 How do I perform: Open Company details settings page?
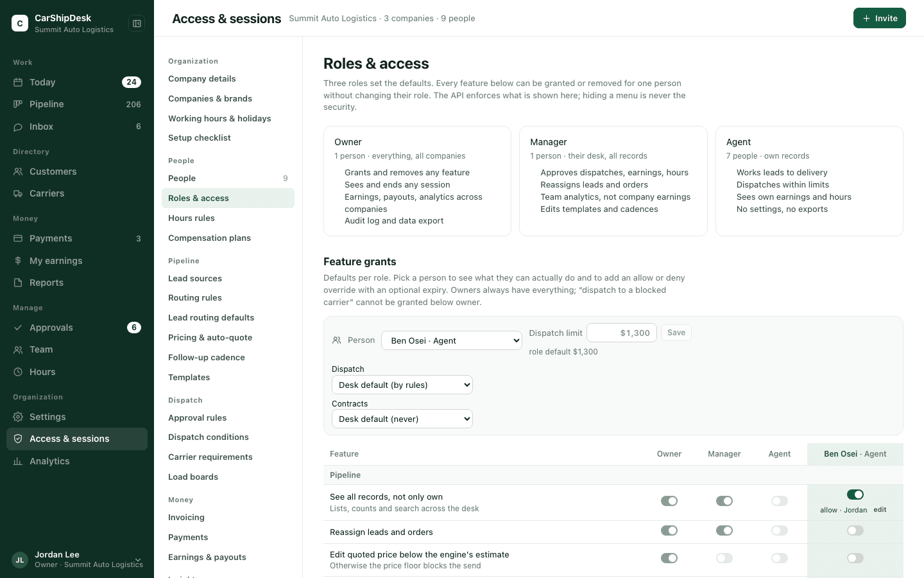click(x=228, y=79)
